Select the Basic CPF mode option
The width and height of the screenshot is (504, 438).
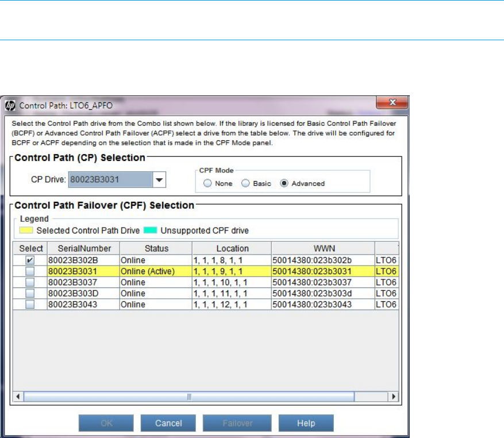[x=245, y=183]
